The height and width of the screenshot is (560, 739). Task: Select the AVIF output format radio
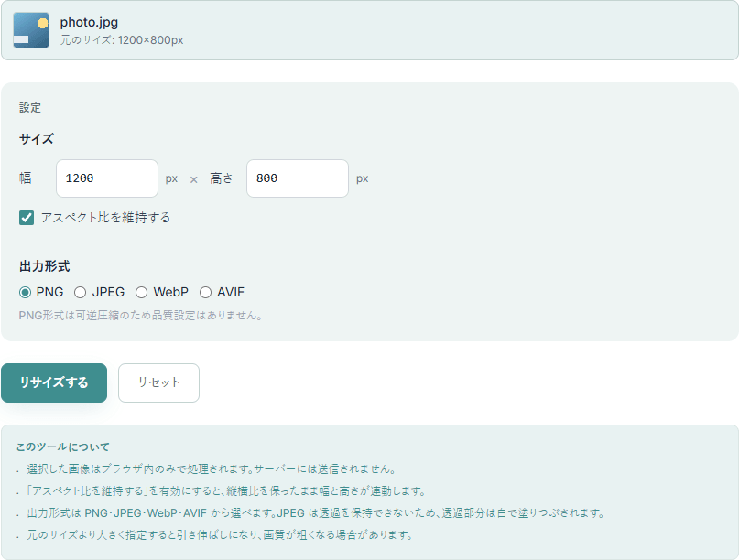[x=205, y=293]
